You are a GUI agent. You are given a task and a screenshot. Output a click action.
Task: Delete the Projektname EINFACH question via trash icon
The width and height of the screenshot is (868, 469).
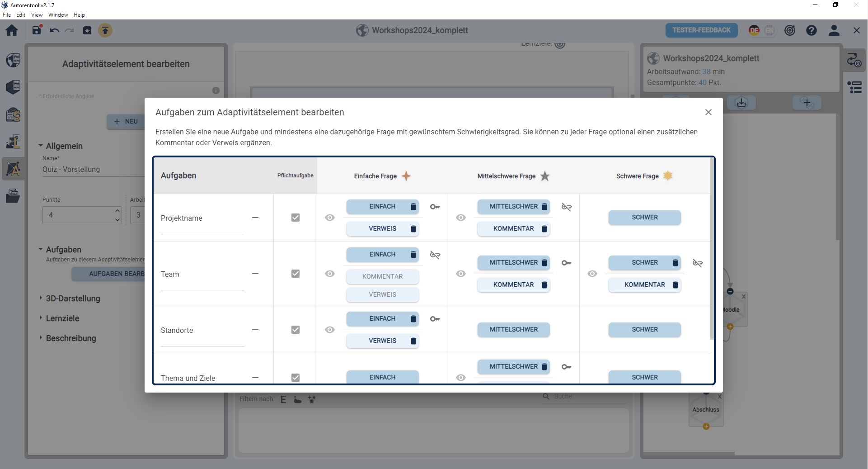tap(413, 207)
